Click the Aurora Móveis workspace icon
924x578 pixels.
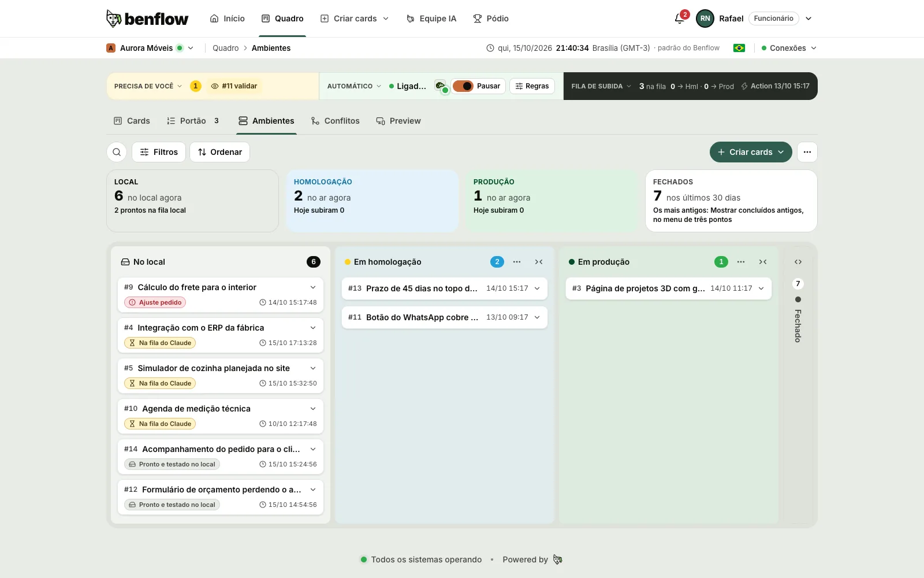(111, 48)
